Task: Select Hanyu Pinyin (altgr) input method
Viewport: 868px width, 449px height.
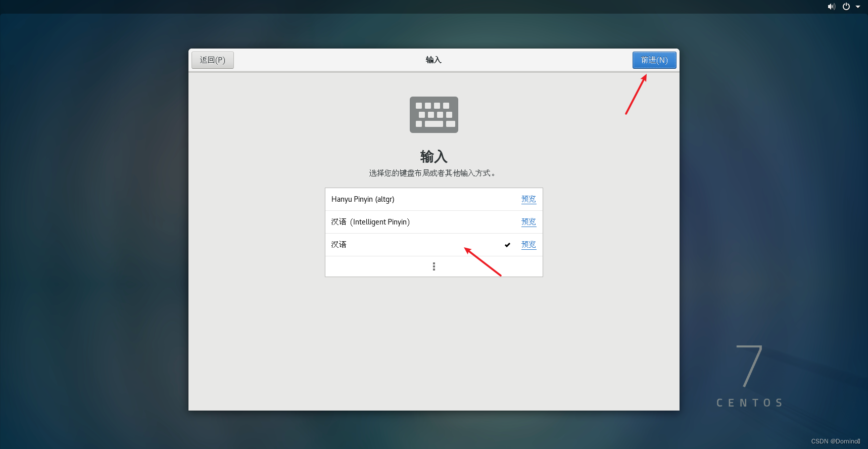Action: (433, 199)
